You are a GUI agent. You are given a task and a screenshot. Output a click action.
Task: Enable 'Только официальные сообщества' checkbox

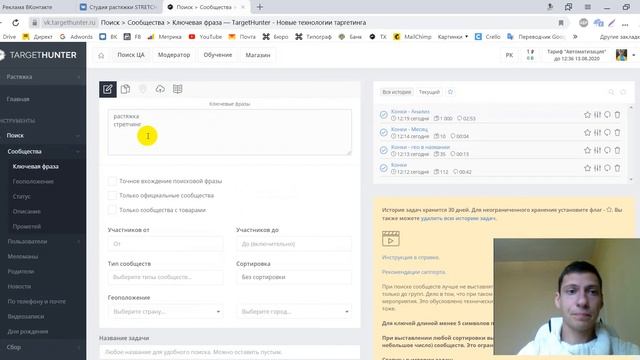click(112, 196)
